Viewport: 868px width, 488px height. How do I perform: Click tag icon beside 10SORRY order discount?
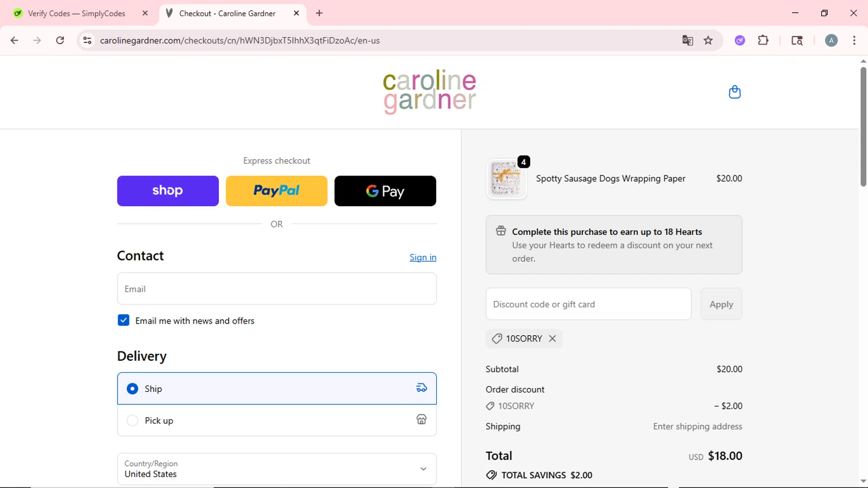tap(490, 406)
